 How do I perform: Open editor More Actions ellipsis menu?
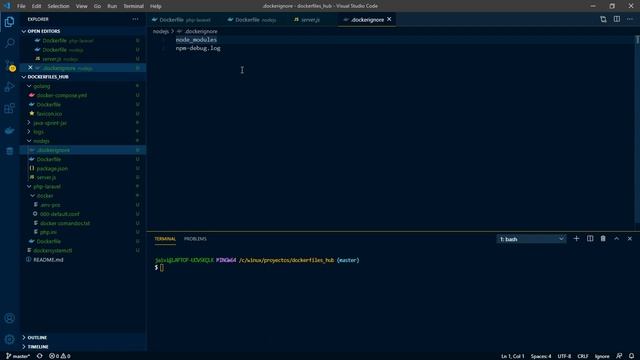point(630,19)
